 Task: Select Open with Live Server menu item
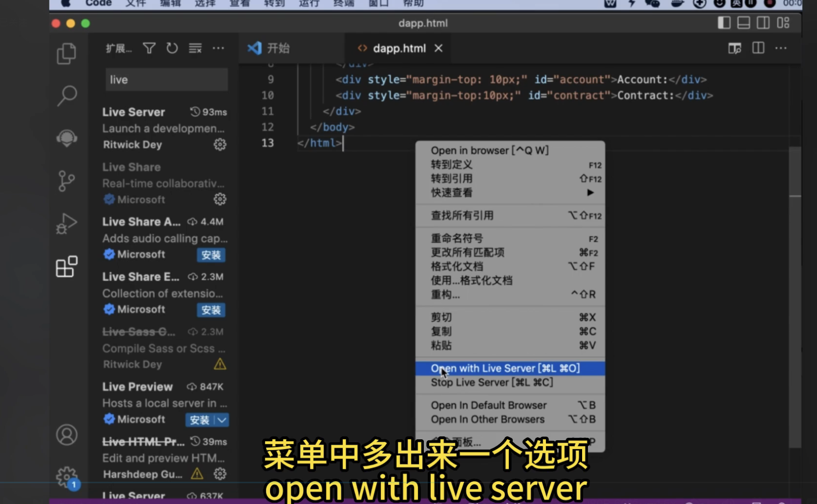click(505, 368)
